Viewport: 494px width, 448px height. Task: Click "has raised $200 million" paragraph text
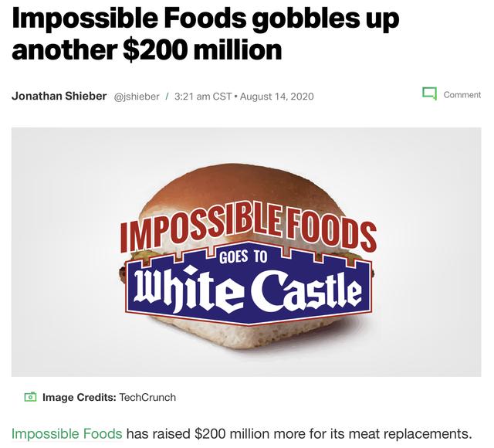tap(196, 433)
